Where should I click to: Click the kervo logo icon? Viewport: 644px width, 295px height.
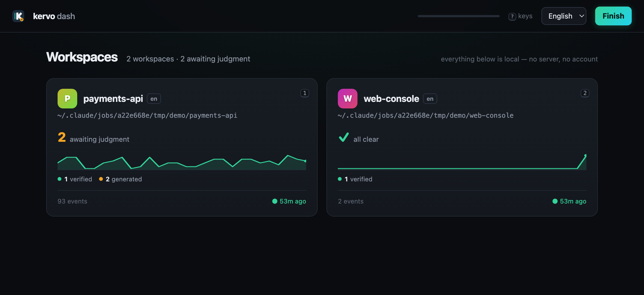coord(18,16)
